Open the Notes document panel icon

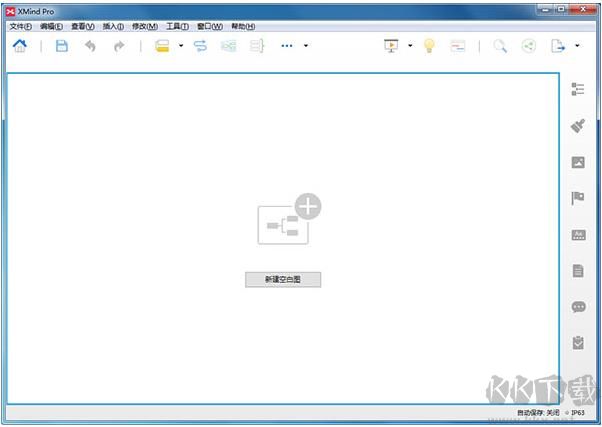[578, 271]
